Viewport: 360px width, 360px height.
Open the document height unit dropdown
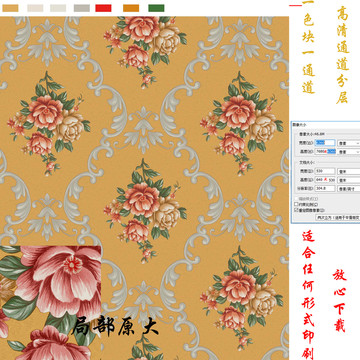[x=349, y=180]
